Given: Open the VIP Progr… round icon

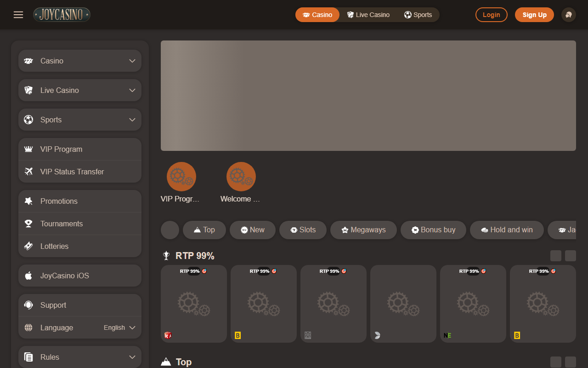Looking at the screenshot, I should coord(181,177).
